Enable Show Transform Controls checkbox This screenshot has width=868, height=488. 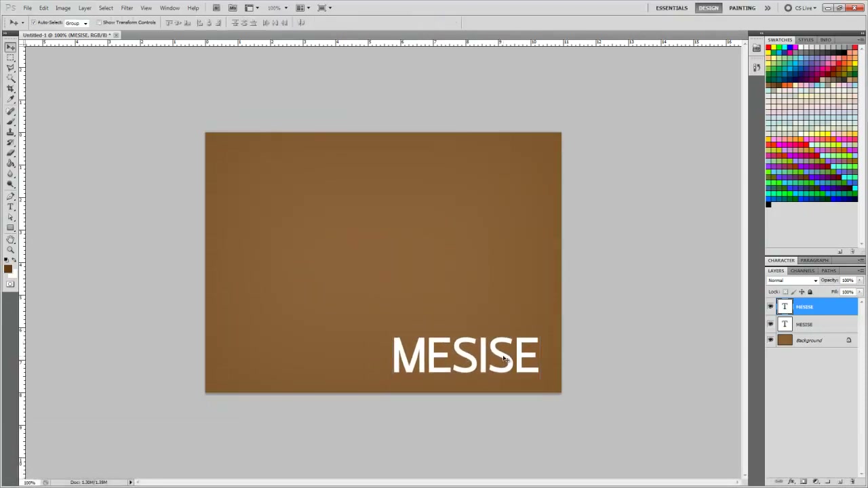[99, 22]
